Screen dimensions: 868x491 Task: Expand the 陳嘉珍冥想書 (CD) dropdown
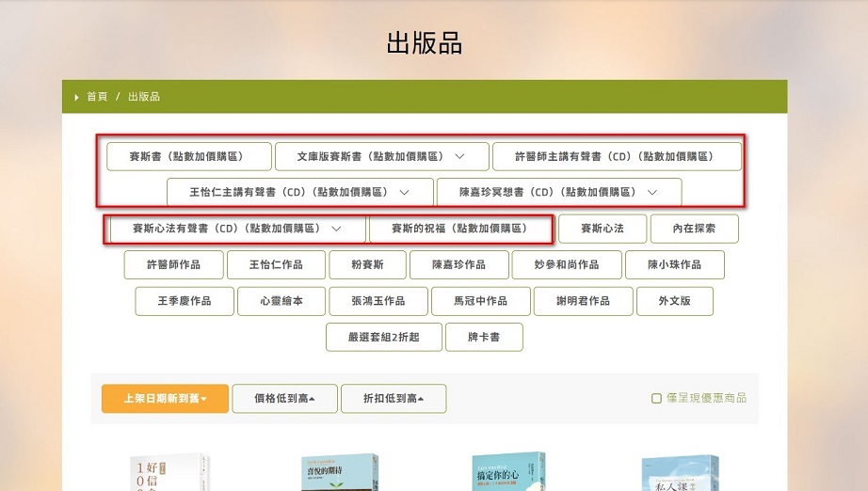[x=651, y=192]
